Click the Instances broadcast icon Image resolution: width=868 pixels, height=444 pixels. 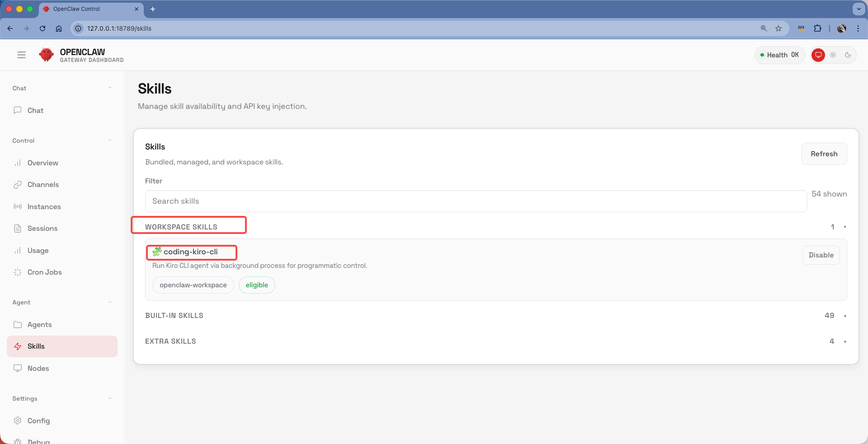(x=18, y=207)
